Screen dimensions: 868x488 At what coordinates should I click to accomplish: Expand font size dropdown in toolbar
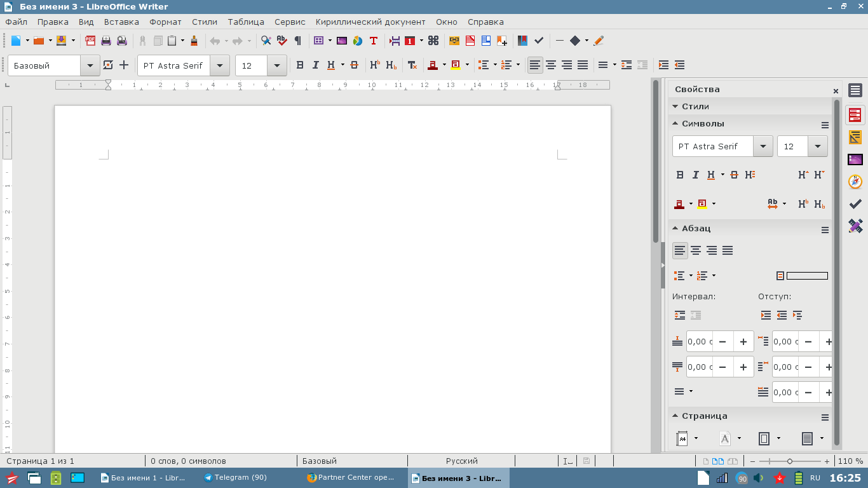pos(277,65)
